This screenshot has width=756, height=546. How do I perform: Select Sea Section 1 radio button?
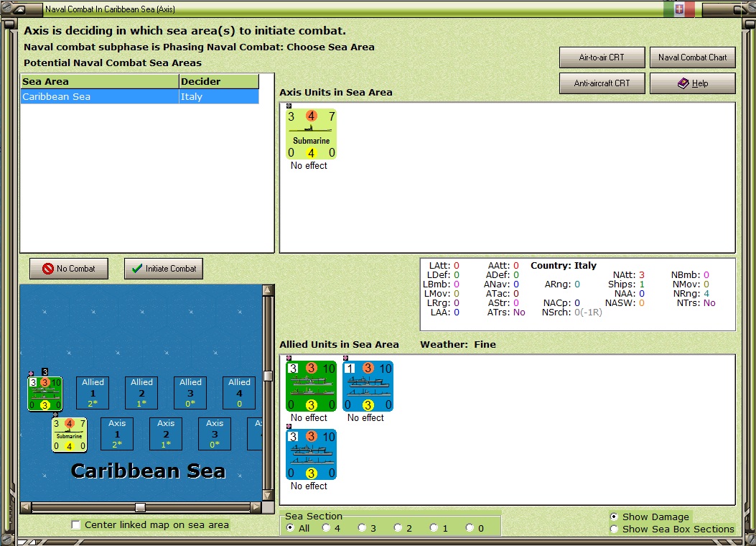pyautogui.click(x=434, y=528)
